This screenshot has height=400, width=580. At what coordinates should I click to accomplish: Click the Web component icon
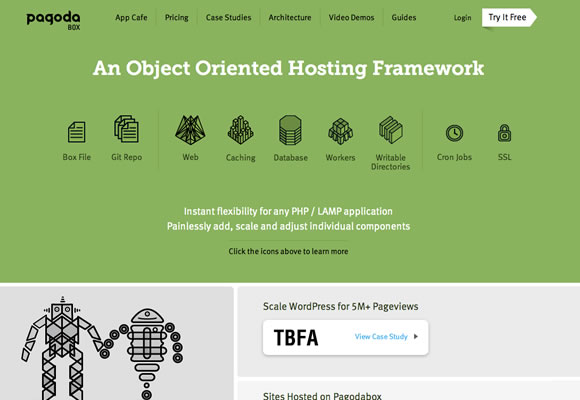pyautogui.click(x=190, y=130)
